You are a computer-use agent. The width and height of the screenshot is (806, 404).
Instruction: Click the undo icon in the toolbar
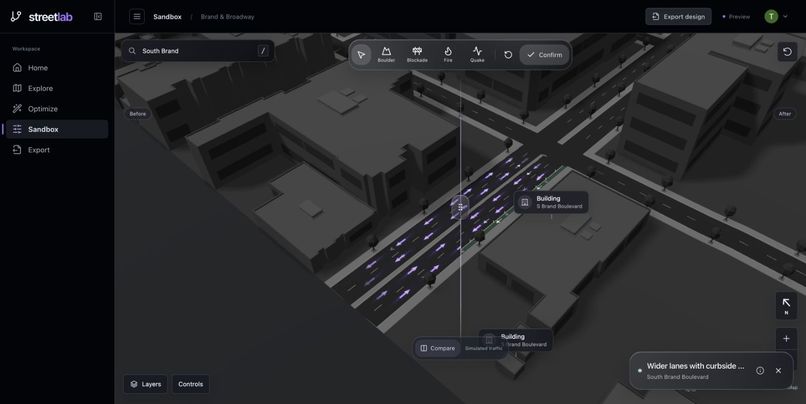pyautogui.click(x=508, y=54)
